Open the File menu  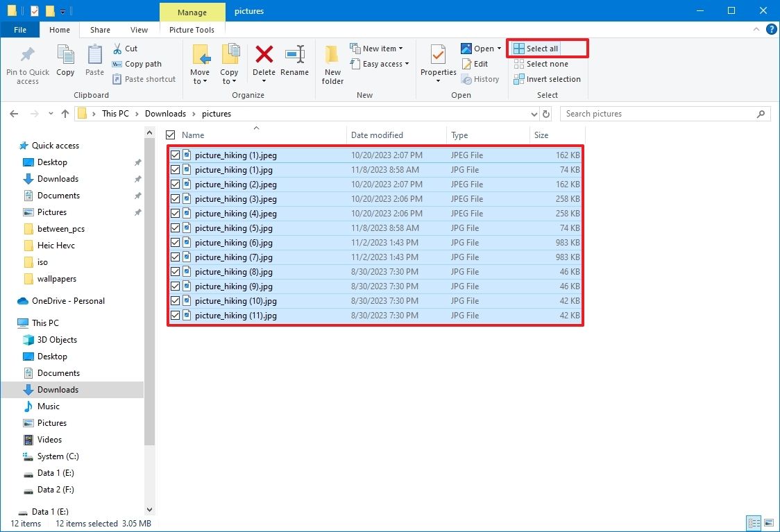coord(20,30)
